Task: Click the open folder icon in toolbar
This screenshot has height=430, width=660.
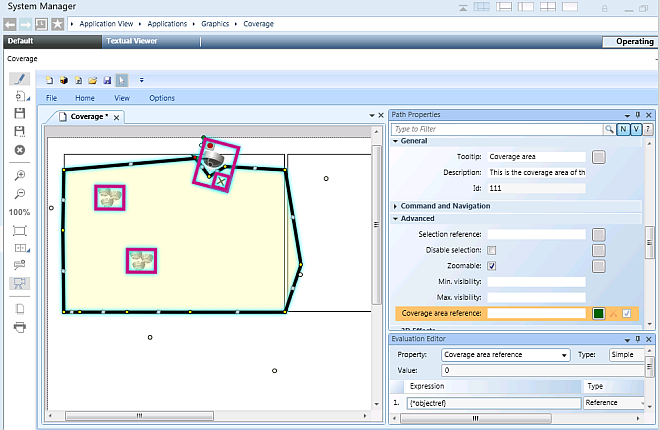Action: [x=92, y=79]
